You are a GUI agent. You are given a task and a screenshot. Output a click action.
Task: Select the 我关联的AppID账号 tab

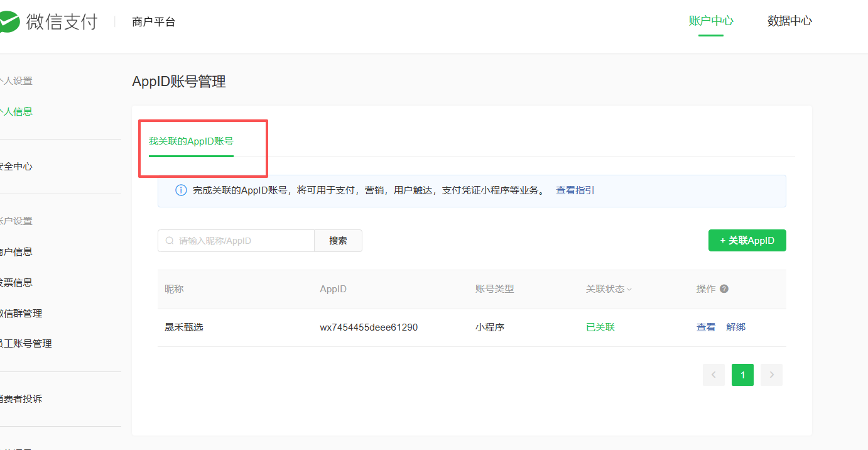(x=191, y=141)
